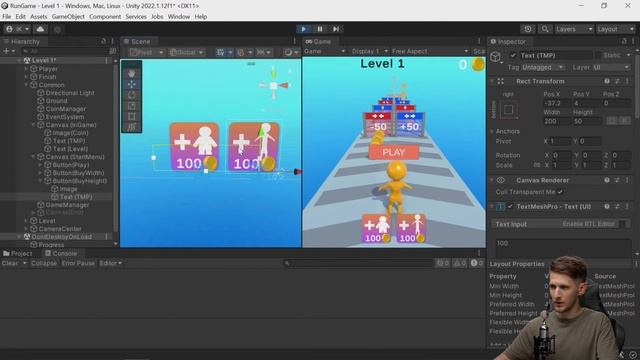Click the global Search magnifier icon

coord(544,29)
